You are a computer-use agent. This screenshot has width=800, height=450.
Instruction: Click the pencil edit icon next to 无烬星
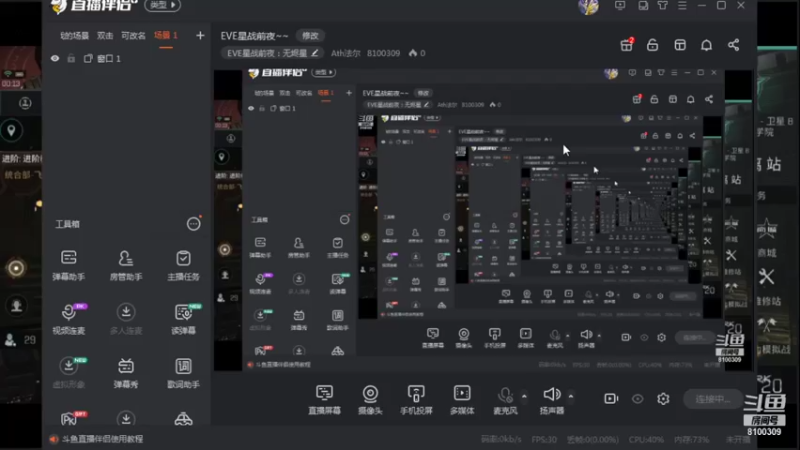pos(315,53)
